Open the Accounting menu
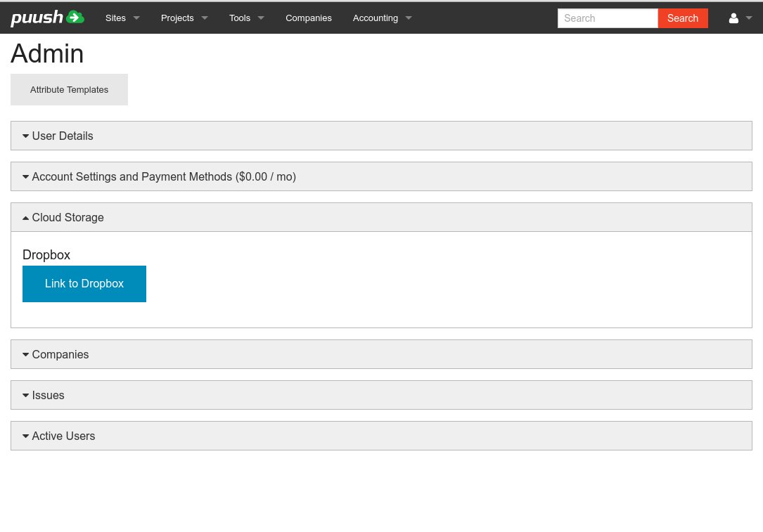 click(382, 18)
